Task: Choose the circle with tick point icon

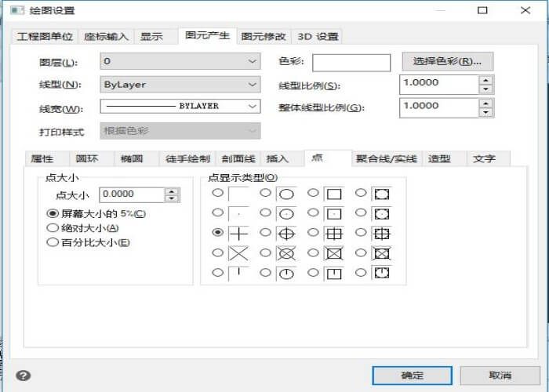Action: [x=286, y=274]
